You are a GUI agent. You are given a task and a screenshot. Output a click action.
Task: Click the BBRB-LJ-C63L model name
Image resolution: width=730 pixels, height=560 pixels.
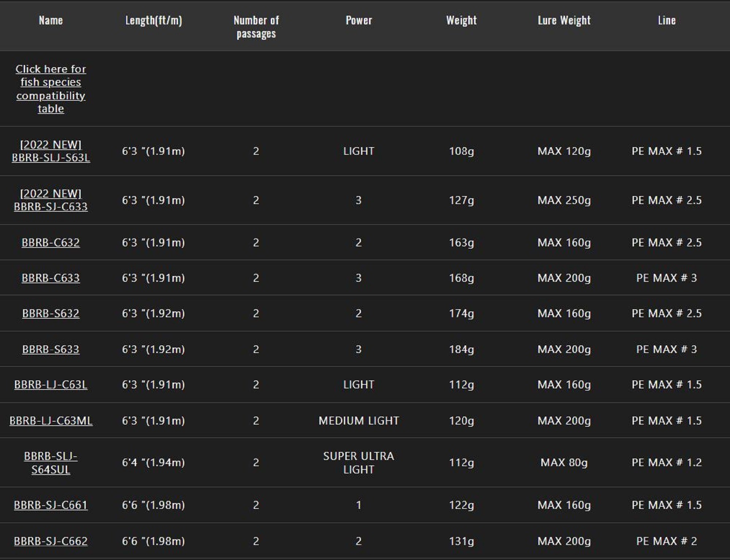point(51,384)
